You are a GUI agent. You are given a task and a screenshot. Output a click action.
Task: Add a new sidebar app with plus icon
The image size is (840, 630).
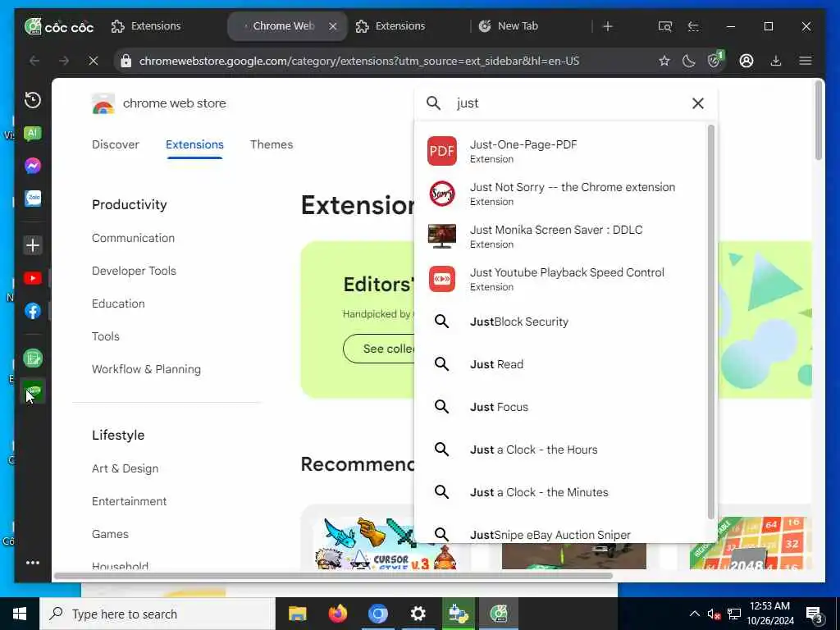tap(33, 245)
